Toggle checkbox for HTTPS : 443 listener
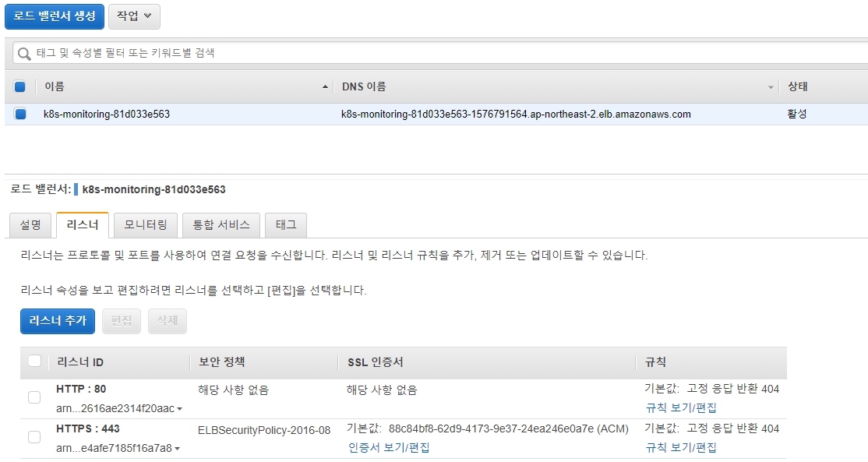The image size is (868, 462). (34, 437)
